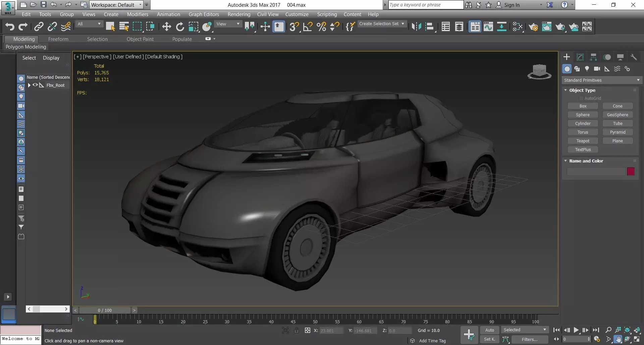Toggle Percent Snap button
Viewport: 644px width, 345px height.
click(x=321, y=27)
